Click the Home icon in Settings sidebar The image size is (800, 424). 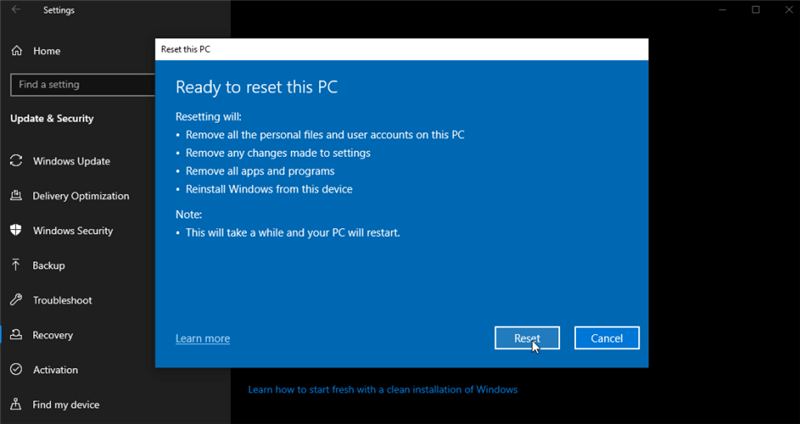(17, 51)
